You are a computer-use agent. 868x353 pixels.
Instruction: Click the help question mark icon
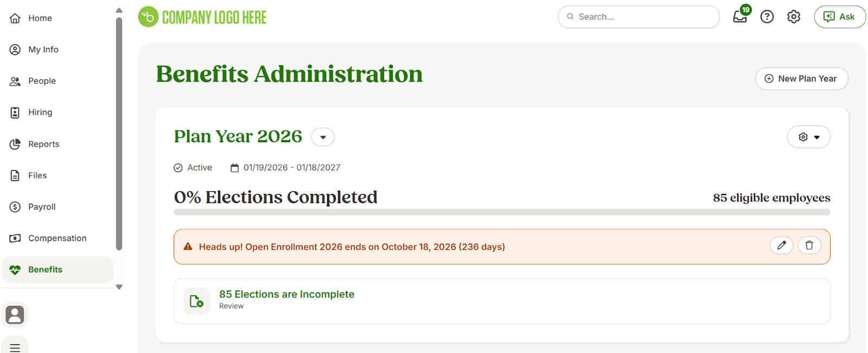tap(767, 17)
